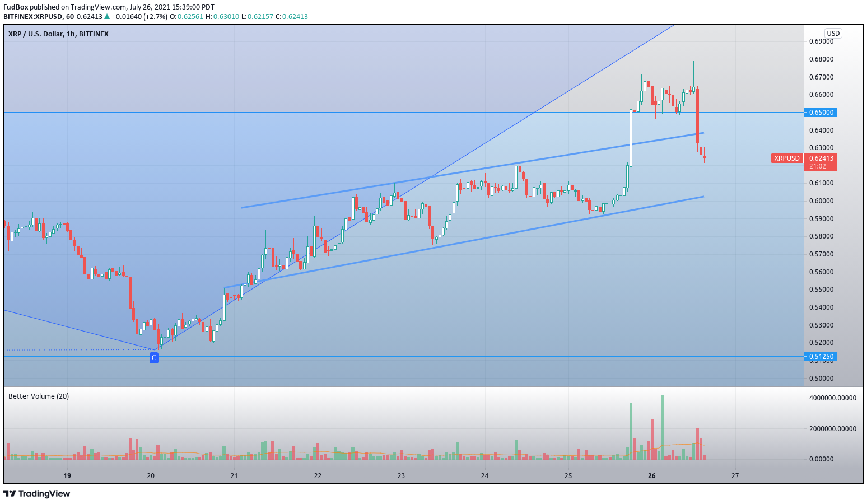
Task: Click the 'XRP / U.S. Dollar, 1h, BITFINEX' title
Action: [x=58, y=34]
